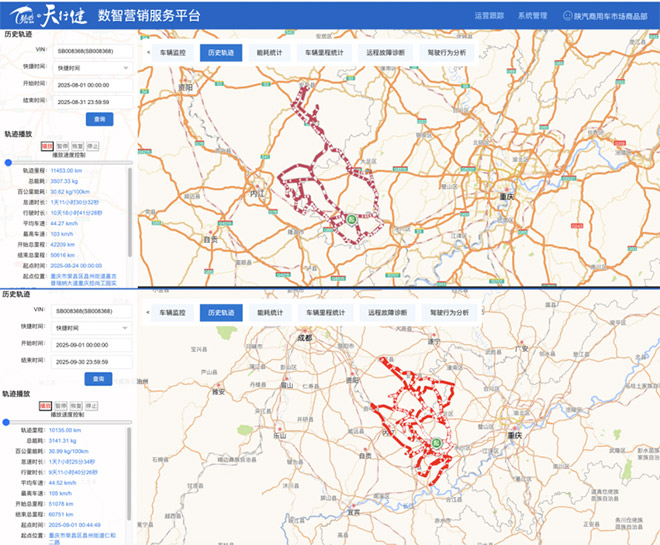Open 运营跟踪 in the top navigation

click(x=487, y=16)
